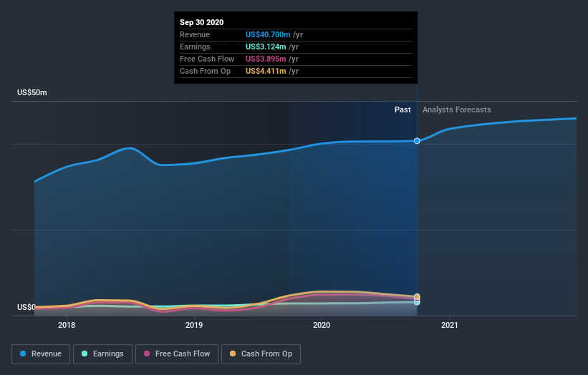588x375 pixels.
Task: Click the Cash From Op label in tooltip
Action: [x=205, y=71]
